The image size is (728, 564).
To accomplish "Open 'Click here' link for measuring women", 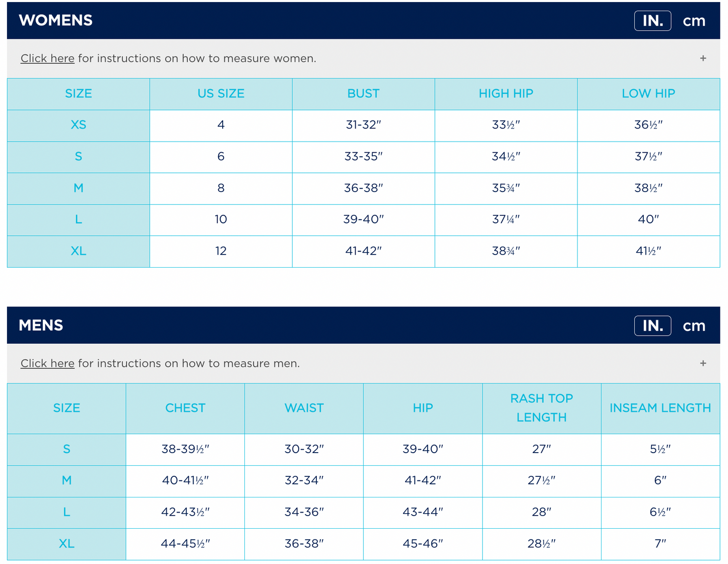I will [x=47, y=58].
